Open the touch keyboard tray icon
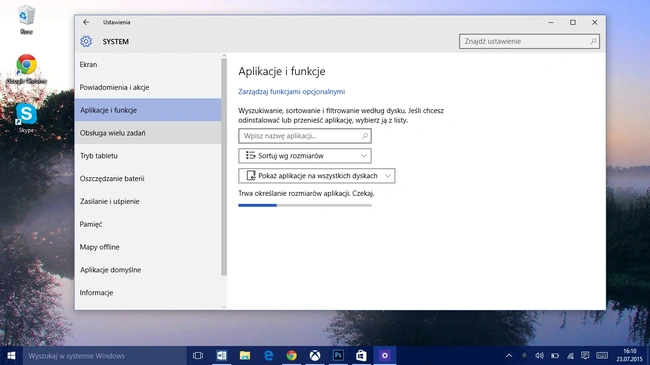 pos(602,355)
